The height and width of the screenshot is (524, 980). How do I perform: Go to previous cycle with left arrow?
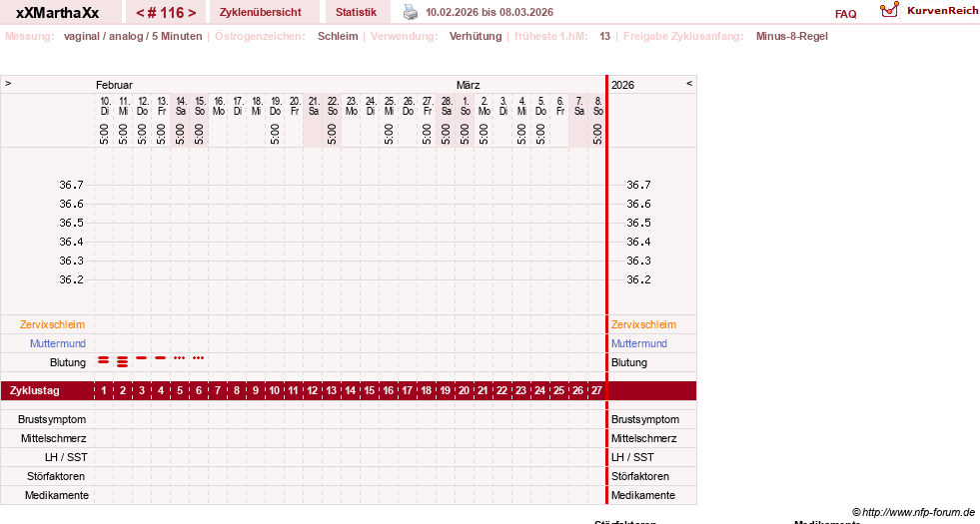click(140, 13)
